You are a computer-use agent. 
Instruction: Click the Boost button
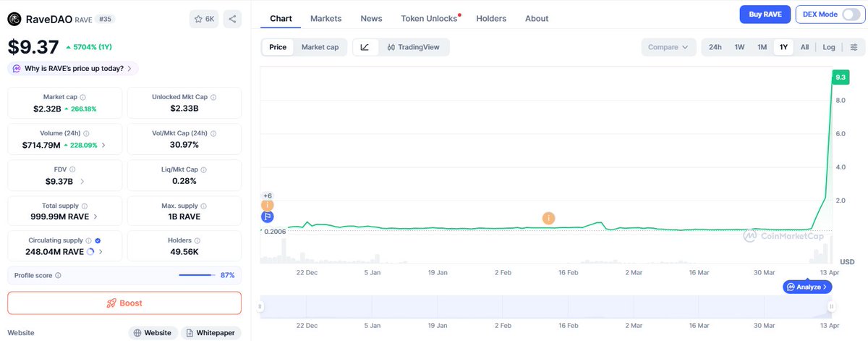click(x=124, y=303)
